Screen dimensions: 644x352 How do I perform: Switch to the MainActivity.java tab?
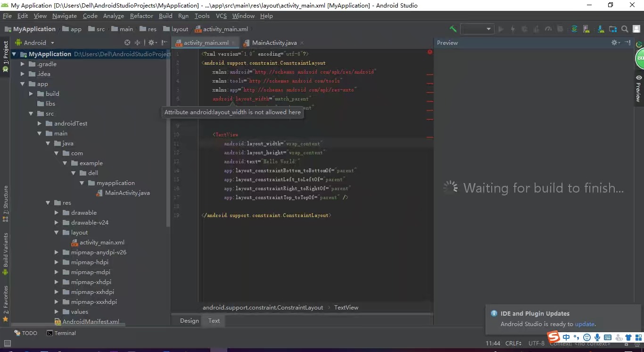274,43
